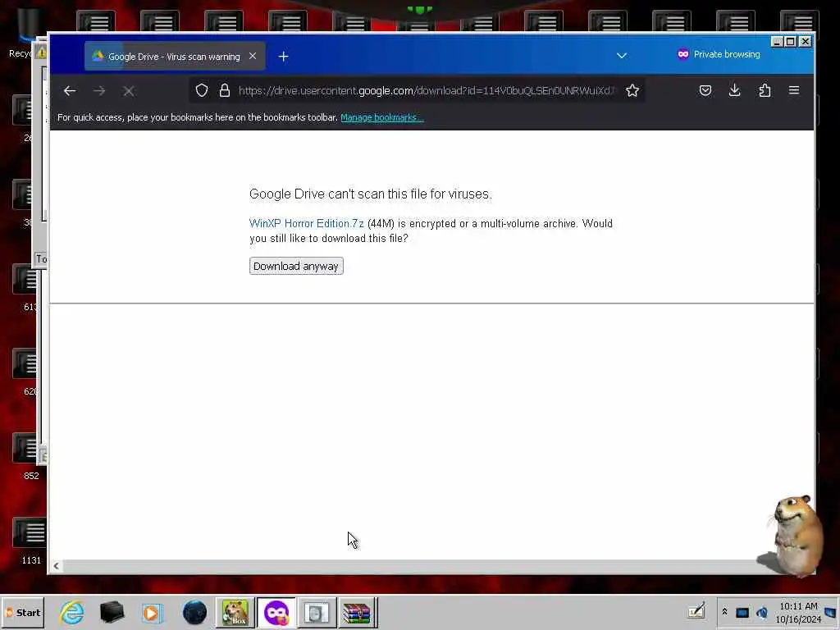The image size is (840, 630).
Task: Click the pen tablet icon in taskbar
Action: point(696,610)
